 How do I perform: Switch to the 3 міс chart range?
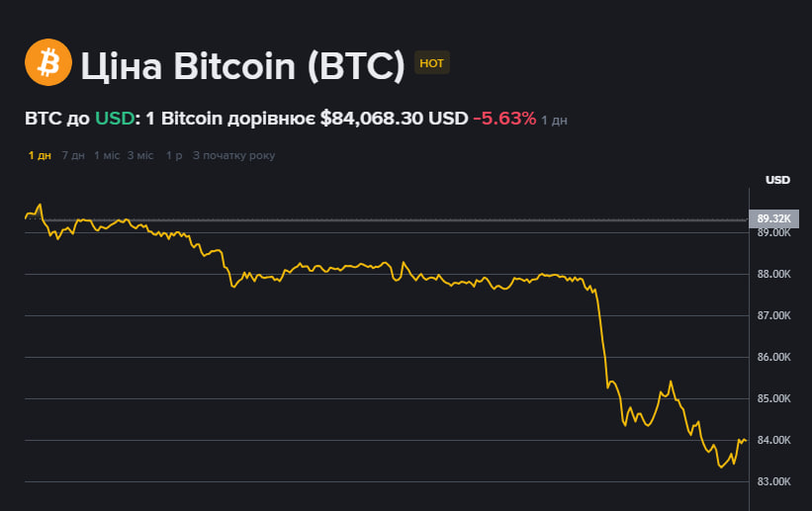click(140, 155)
